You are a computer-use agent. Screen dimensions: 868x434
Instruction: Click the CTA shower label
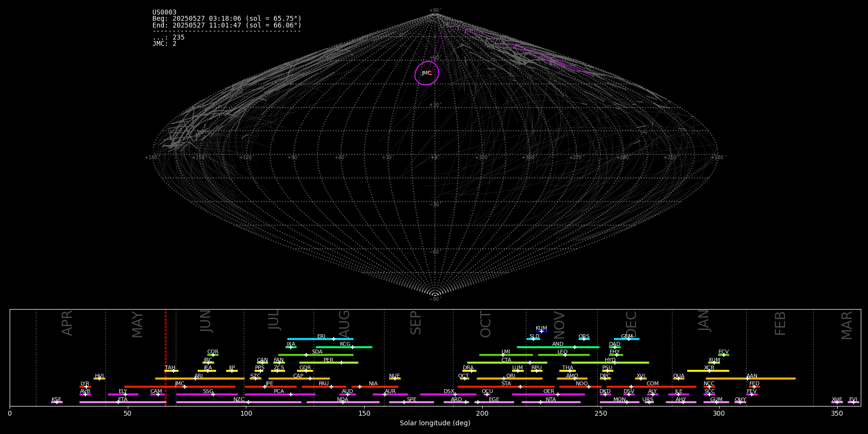pyautogui.click(x=506, y=360)
